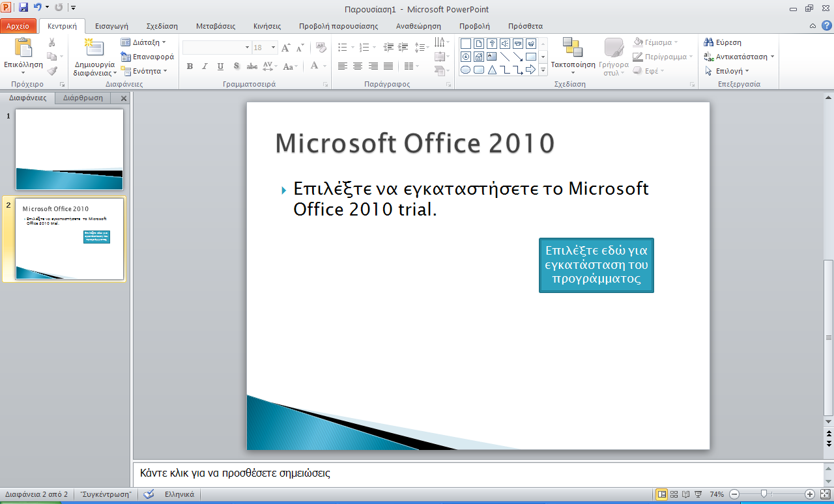This screenshot has width=834, height=504.
Task: Choose the isosceles triangle shape
Action: click(492, 70)
